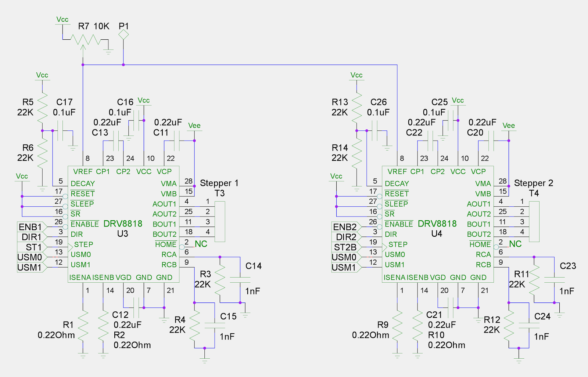588x377 pixels.
Task: Select the DIR2 port tag
Action: pos(346,237)
